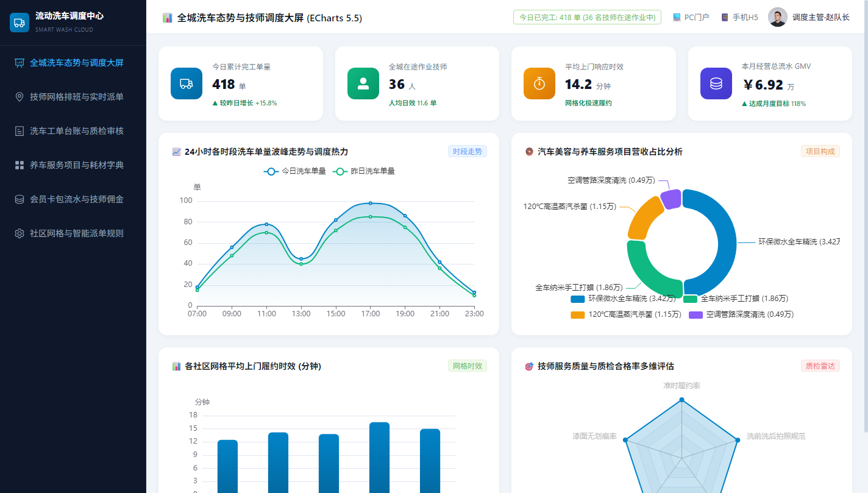Click the tallest bar in 各社区网格平均上门履约时效 chart

click(x=379, y=457)
